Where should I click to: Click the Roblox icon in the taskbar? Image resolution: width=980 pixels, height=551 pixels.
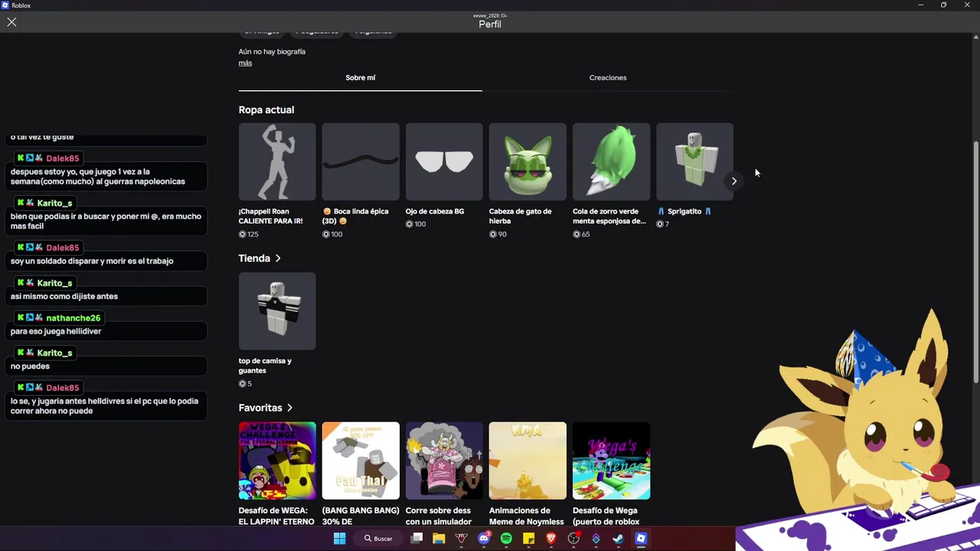(x=641, y=539)
